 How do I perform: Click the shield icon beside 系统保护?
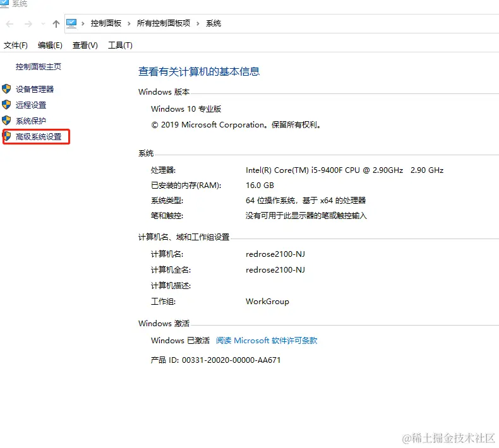[6, 121]
